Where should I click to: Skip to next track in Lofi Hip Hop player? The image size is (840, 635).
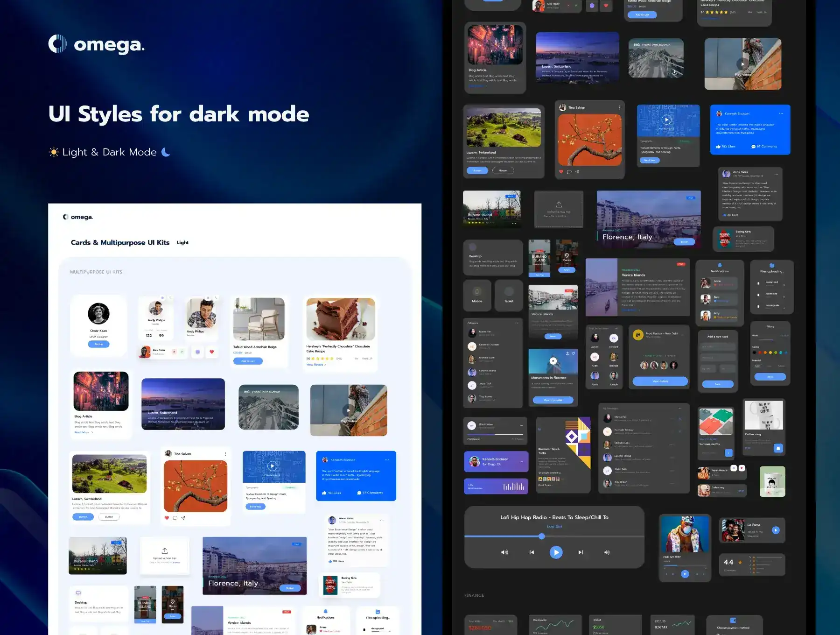point(581,552)
